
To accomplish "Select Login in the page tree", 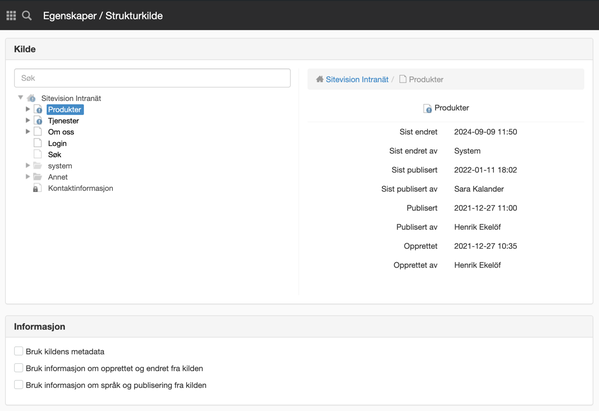I will pos(57,143).
